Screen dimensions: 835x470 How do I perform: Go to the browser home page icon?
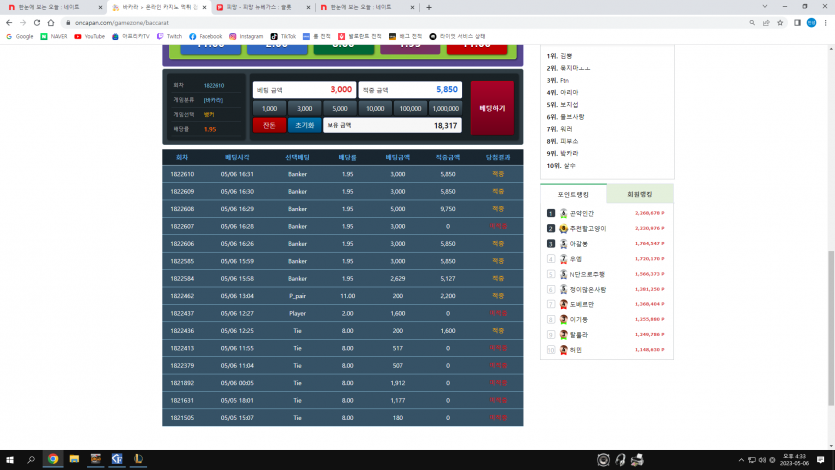coord(51,23)
